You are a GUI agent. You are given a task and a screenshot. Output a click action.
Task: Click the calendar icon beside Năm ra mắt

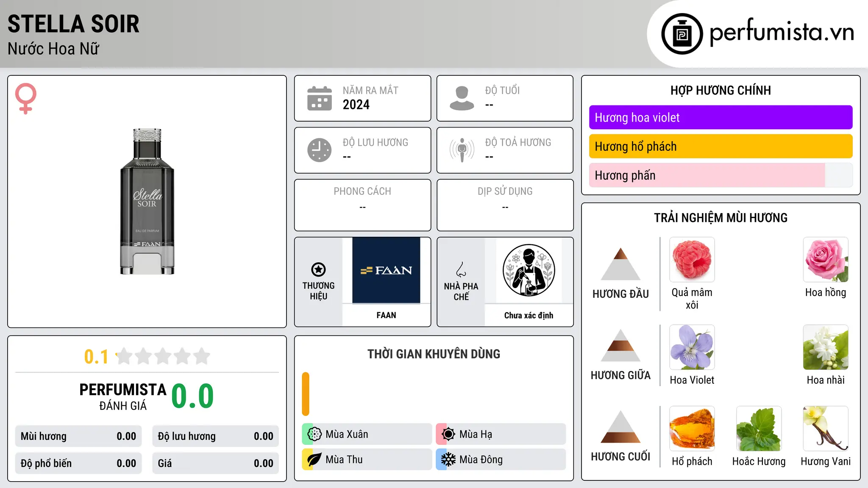(x=320, y=98)
